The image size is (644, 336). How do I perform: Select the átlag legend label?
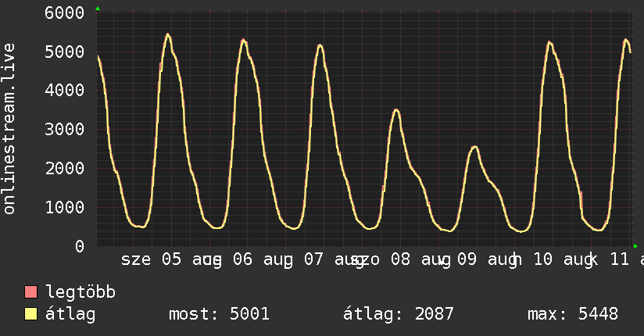point(70,314)
